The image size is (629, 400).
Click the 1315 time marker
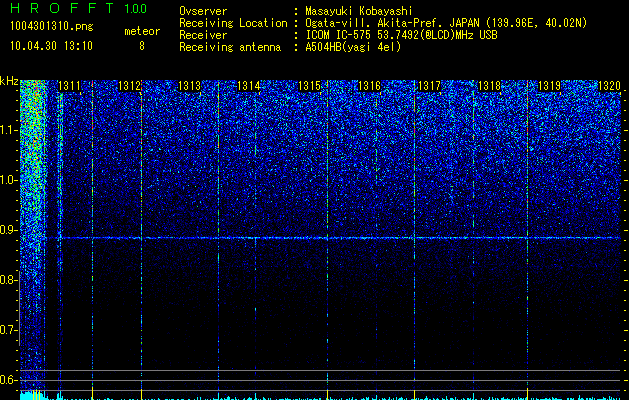(309, 86)
